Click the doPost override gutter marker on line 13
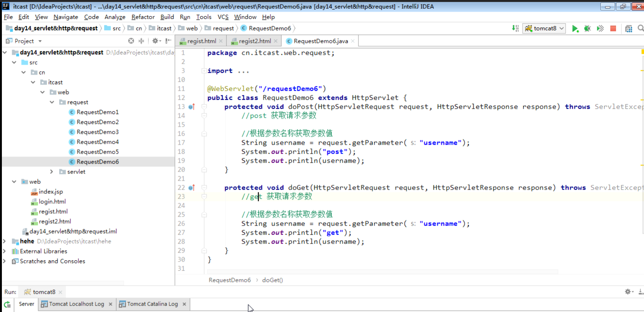This screenshot has height=312, width=644. tap(191, 107)
